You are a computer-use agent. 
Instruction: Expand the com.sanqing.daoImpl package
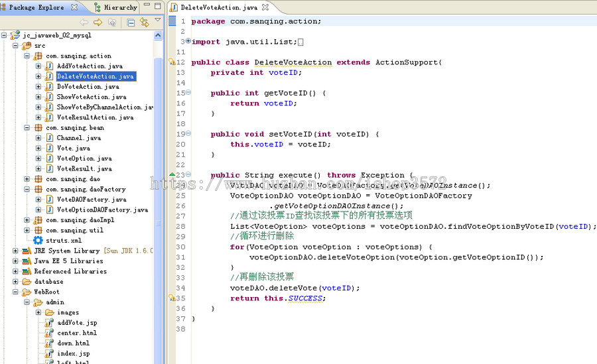[27, 220]
